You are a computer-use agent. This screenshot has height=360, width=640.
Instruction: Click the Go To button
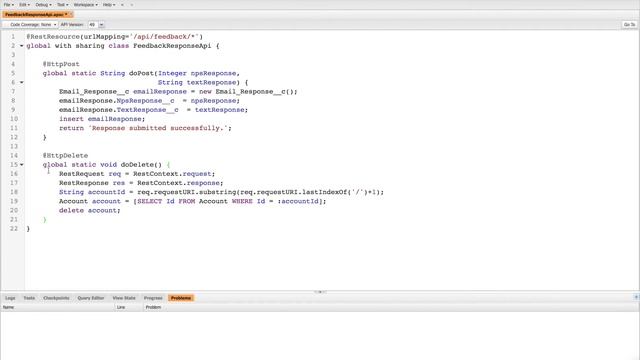(x=629, y=24)
